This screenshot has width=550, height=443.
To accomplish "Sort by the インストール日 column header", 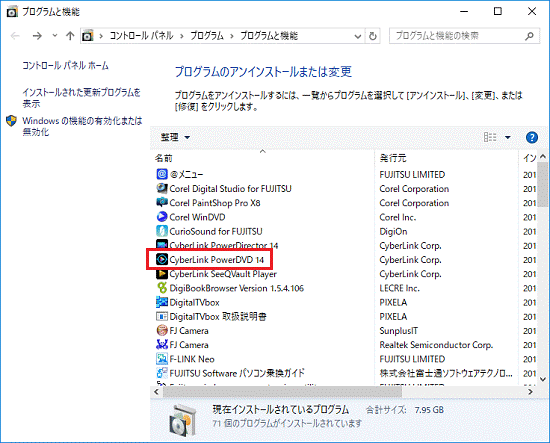I will tap(529, 158).
